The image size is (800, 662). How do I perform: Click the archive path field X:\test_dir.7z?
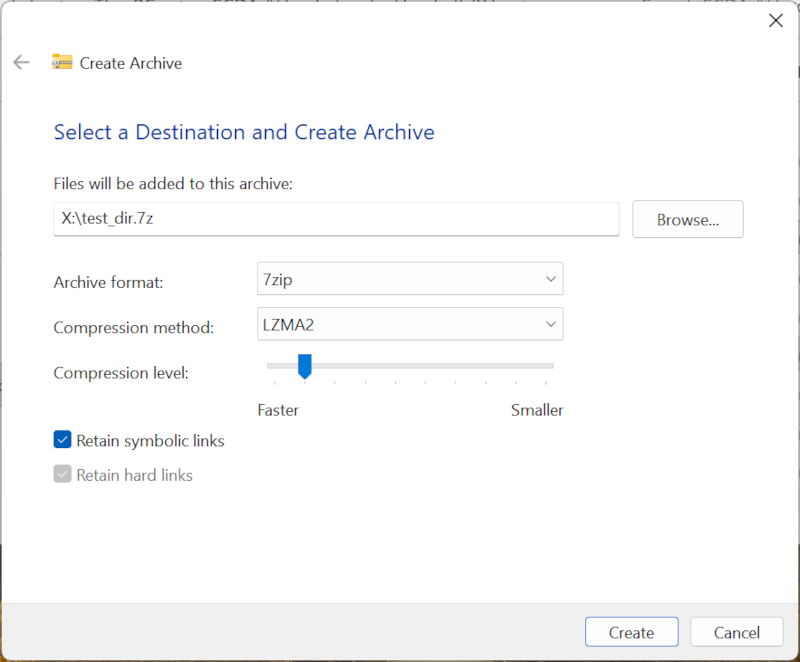coord(336,219)
